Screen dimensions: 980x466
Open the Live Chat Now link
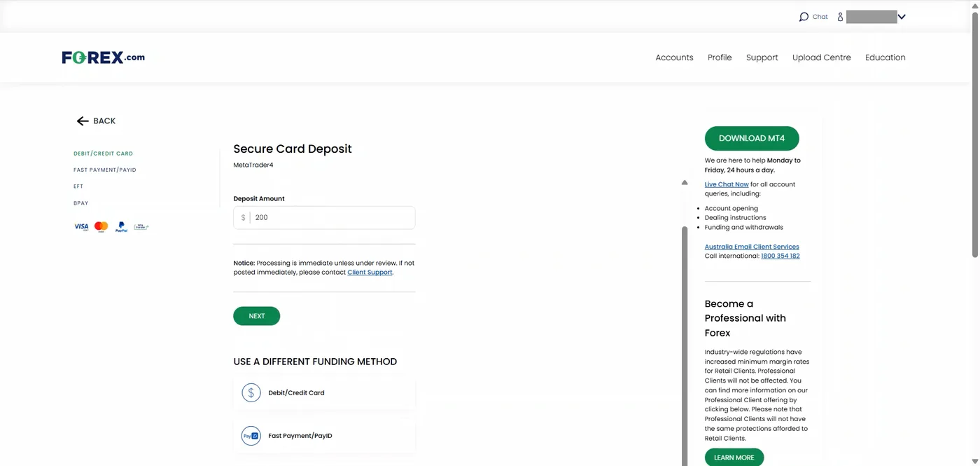tap(727, 184)
